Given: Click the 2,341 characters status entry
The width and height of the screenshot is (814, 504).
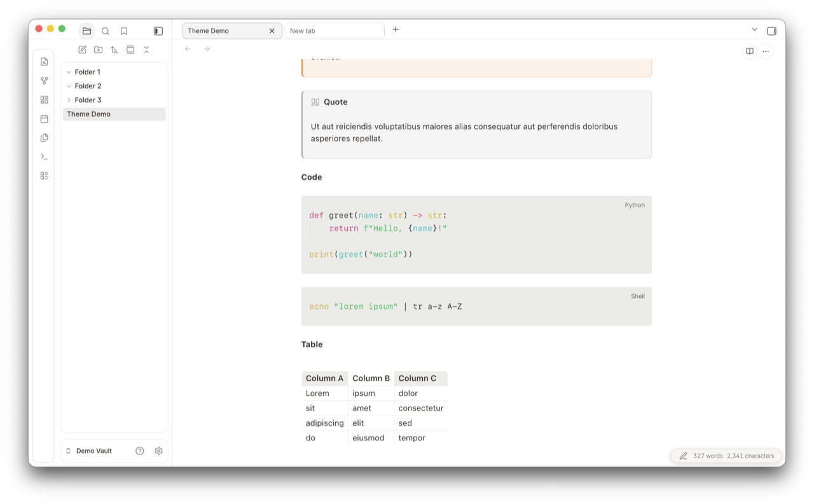Looking at the screenshot, I should coord(750,456).
